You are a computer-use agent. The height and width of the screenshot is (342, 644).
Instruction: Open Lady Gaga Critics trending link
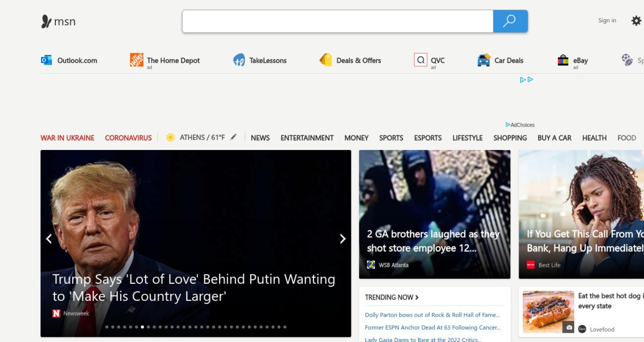point(423,339)
